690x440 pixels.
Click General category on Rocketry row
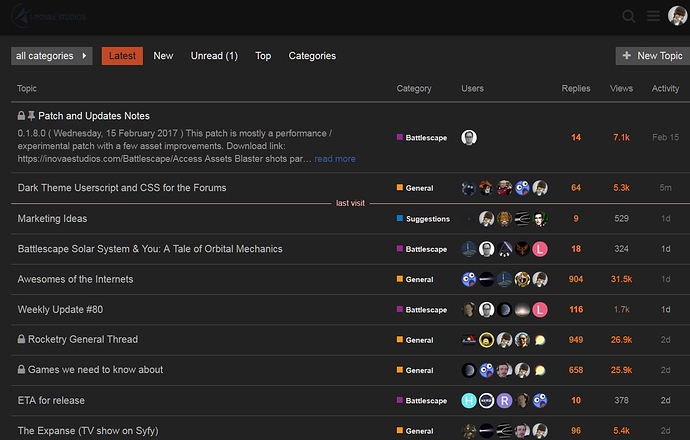click(415, 340)
